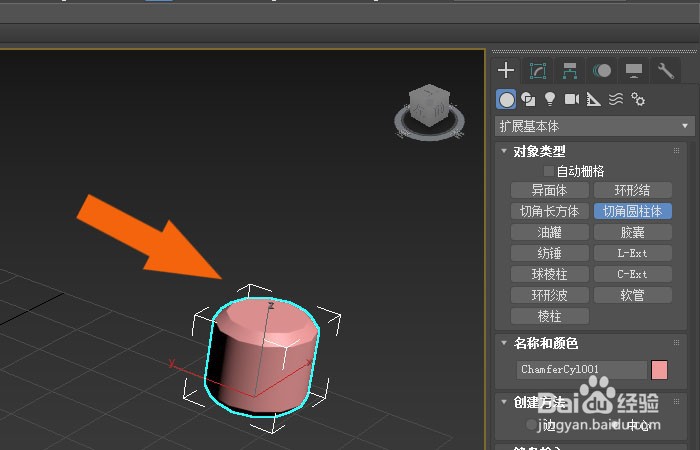Viewport: 700px width, 450px height.
Task: Click the 油罐 button
Action: (550, 232)
